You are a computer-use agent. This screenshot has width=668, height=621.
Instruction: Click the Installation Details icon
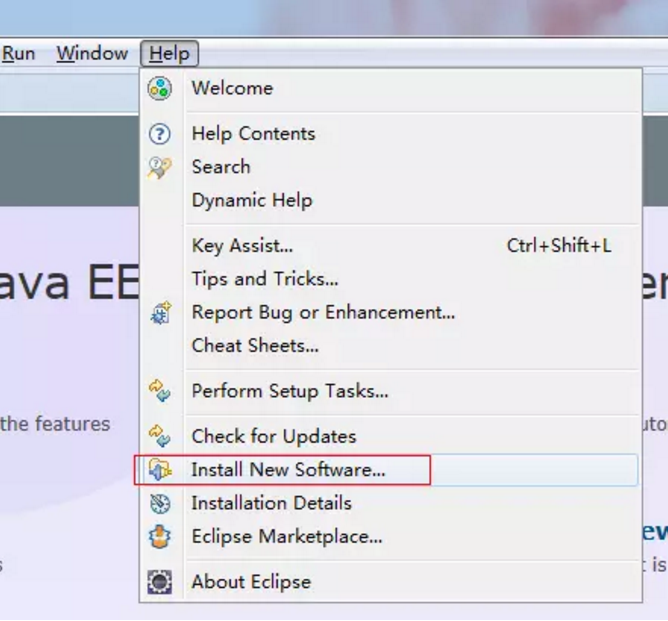[x=160, y=503]
